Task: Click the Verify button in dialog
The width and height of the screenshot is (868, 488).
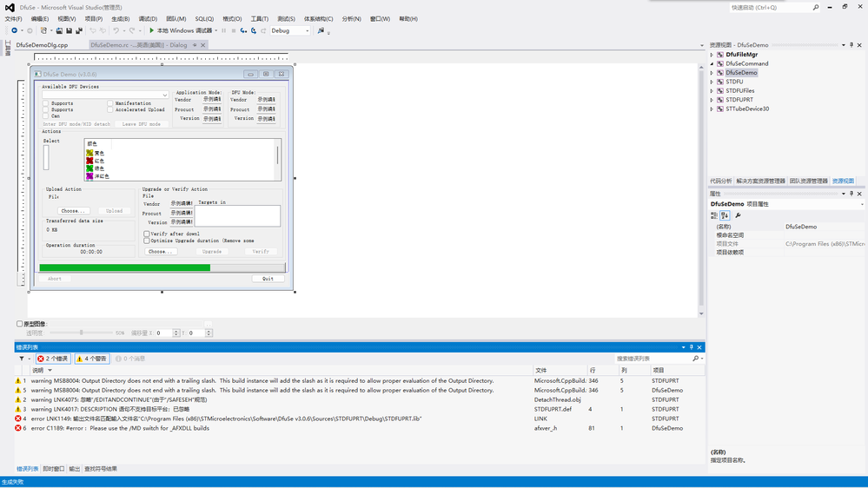Action: (x=261, y=252)
